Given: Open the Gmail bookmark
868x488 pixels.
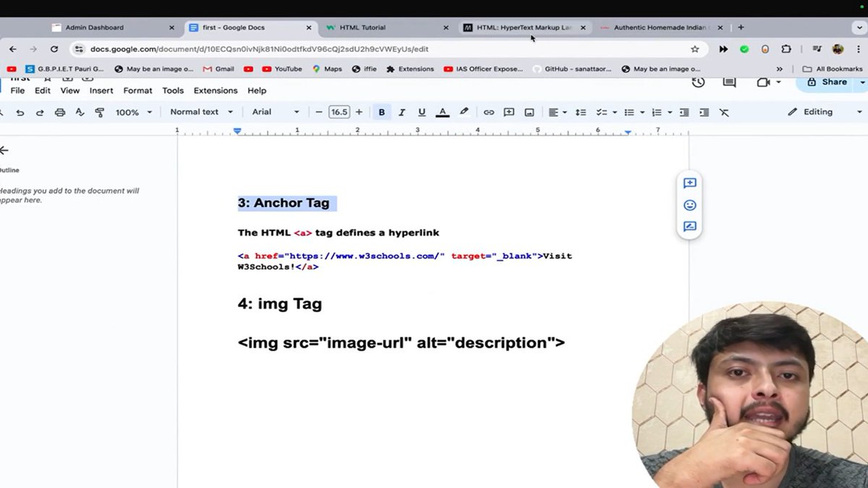Looking at the screenshot, I should pyautogui.click(x=218, y=69).
